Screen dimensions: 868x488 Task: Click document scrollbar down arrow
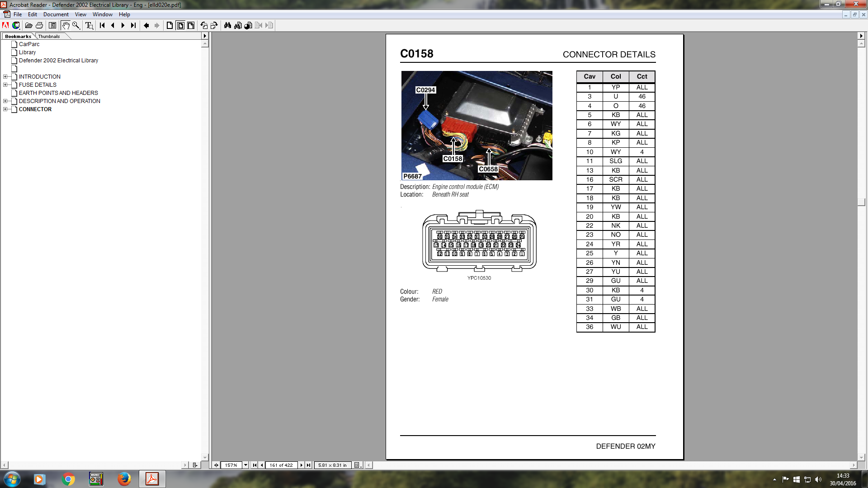coord(861,457)
